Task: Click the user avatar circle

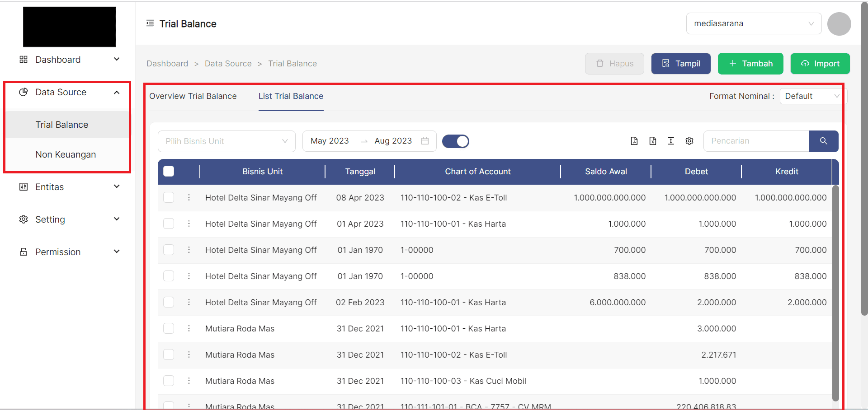Action: (x=839, y=23)
